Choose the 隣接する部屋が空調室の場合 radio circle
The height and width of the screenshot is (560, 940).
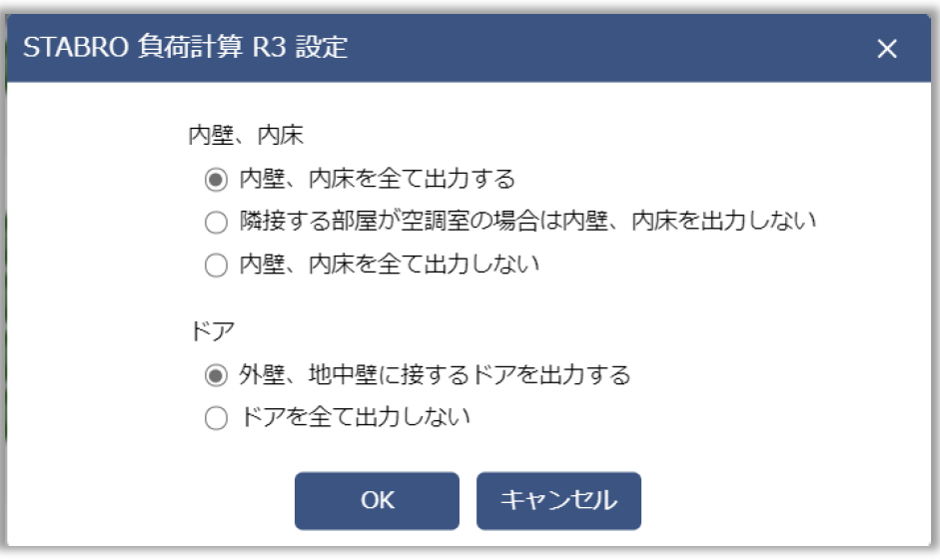(x=215, y=222)
